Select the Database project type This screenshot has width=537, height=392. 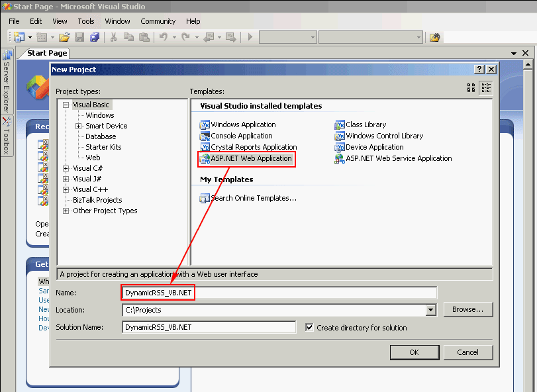[x=101, y=136]
